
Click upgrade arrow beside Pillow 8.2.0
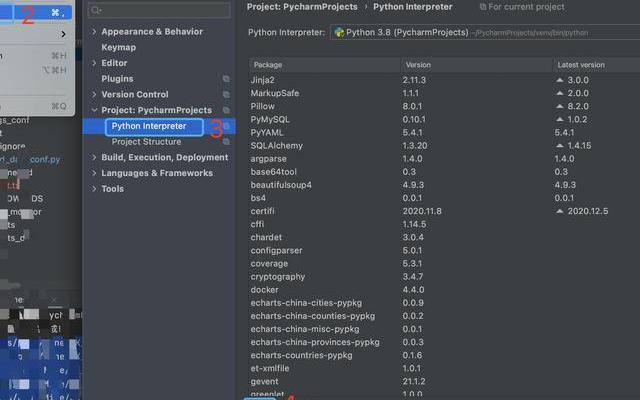[x=560, y=106]
